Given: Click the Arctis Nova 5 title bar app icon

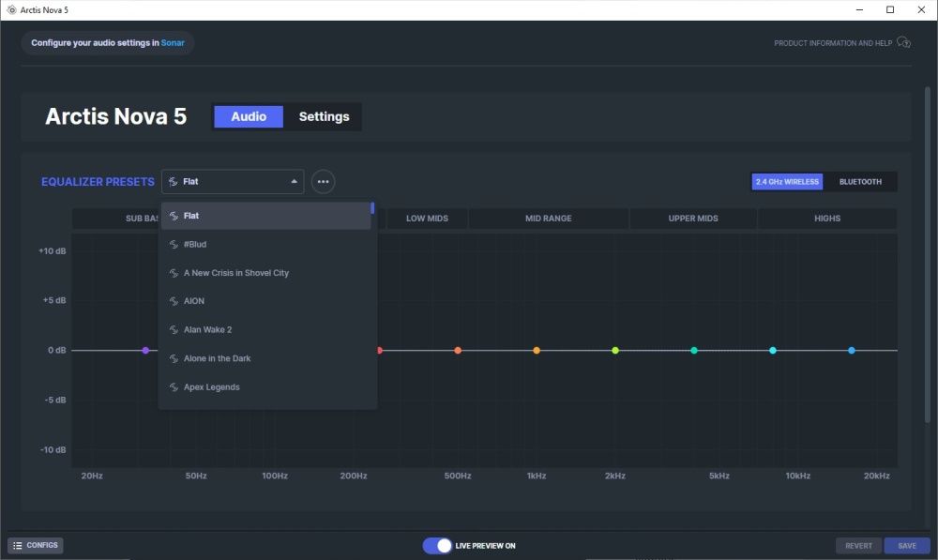Looking at the screenshot, I should pos(11,9).
